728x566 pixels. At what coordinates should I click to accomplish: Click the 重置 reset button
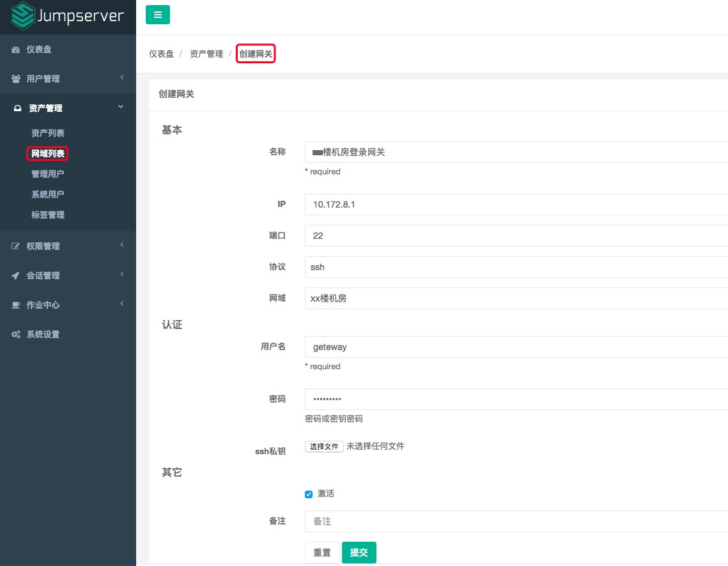click(322, 553)
